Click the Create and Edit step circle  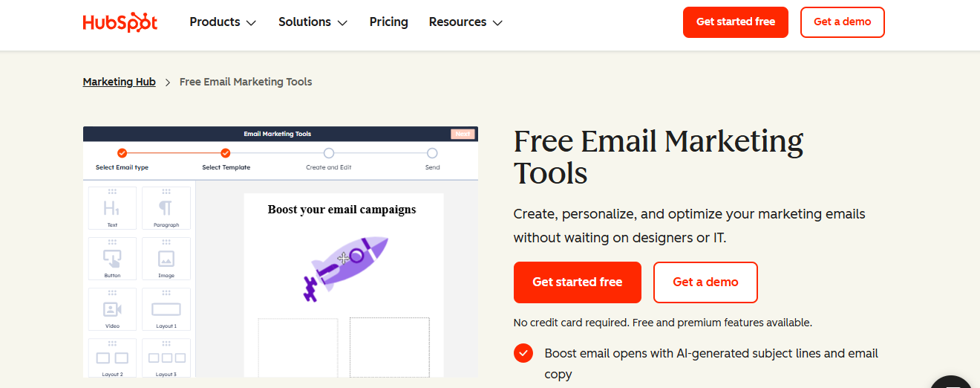click(329, 153)
